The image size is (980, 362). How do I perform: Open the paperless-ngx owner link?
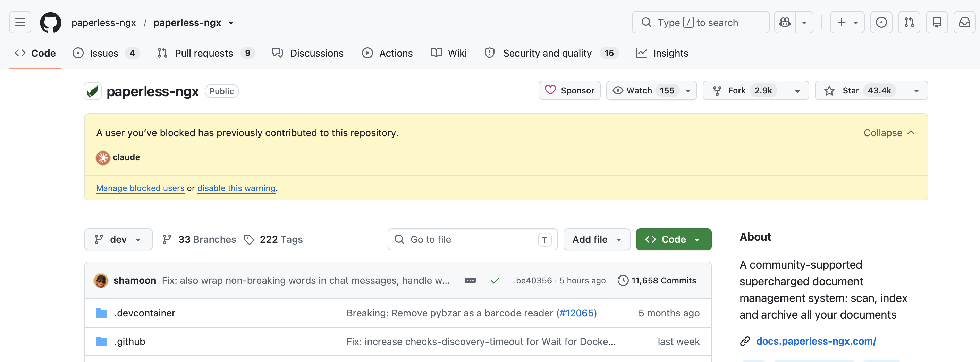(x=103, y=23)
